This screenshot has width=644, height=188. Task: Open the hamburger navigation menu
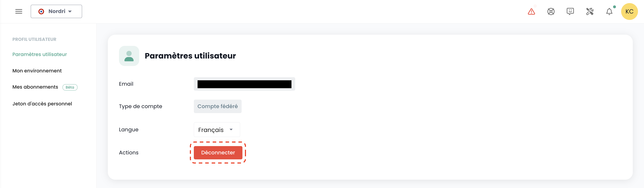point(19,11)
